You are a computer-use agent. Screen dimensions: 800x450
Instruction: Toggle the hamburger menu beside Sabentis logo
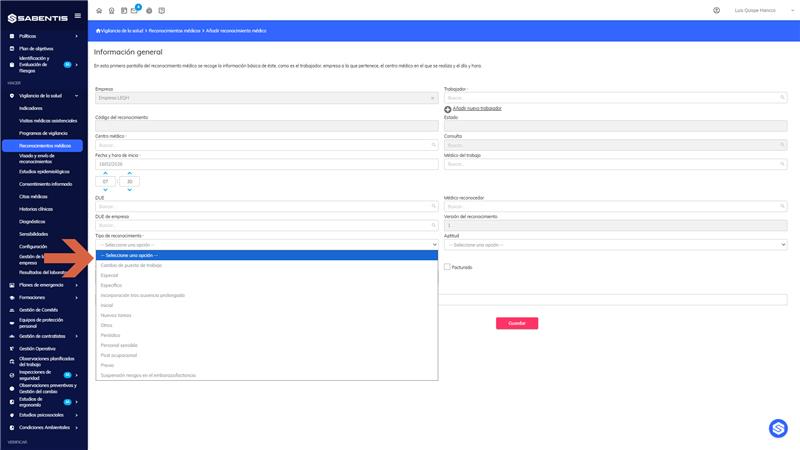(x=78, y=16)
